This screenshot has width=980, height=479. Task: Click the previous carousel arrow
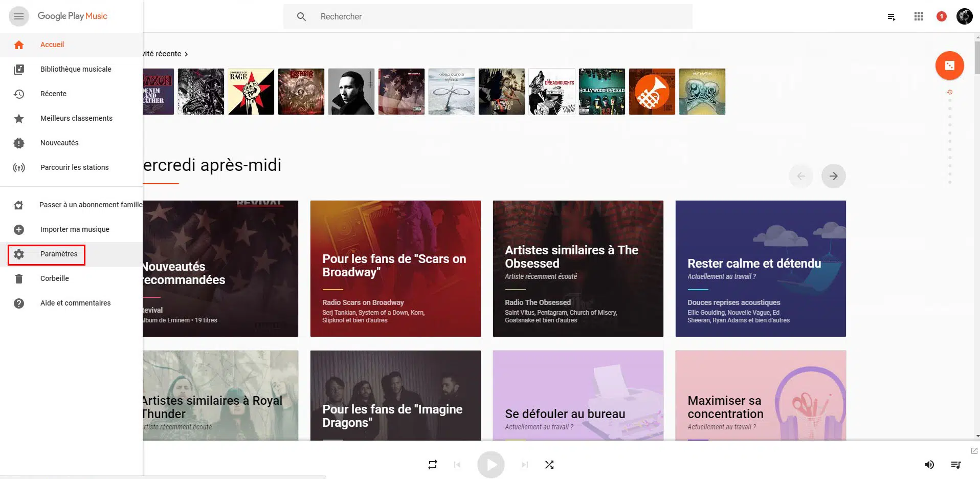pyautogui.click(x=801, y=176)
